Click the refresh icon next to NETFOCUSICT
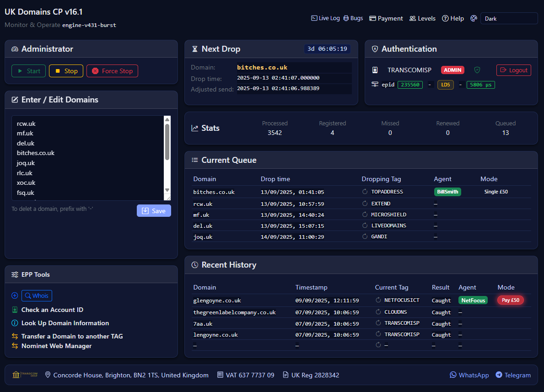The height and width of the screenshot is (392, 544). pyautogui.click(x=378, y=301)
